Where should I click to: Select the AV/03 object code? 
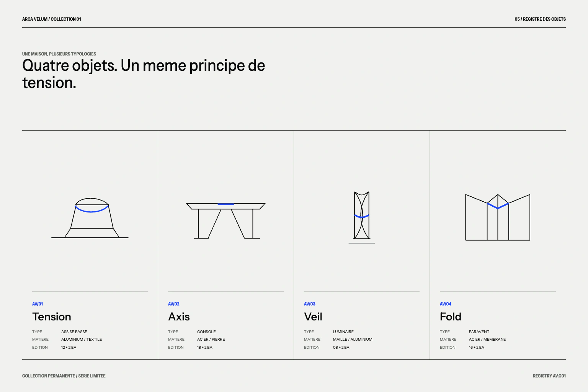point(310,304)
